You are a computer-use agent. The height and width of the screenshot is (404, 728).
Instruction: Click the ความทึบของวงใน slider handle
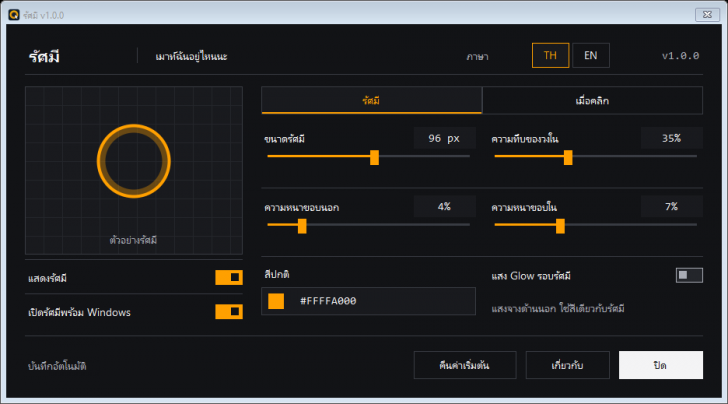568,157
